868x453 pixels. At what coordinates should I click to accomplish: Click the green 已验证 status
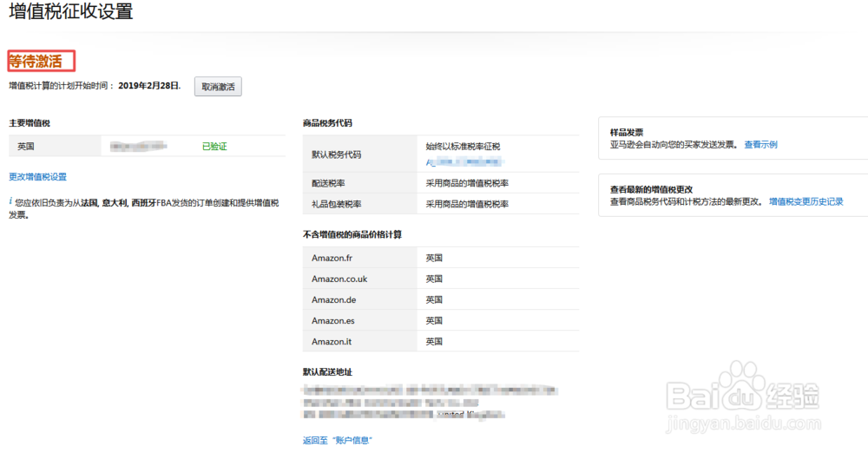pyautogui.click(x=214, y=146)
